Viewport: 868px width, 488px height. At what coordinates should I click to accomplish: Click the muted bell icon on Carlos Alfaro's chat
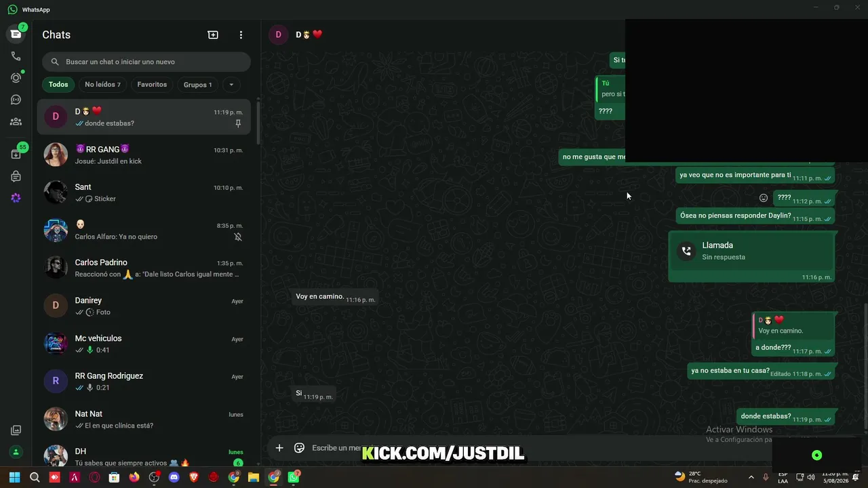point(238,237)
